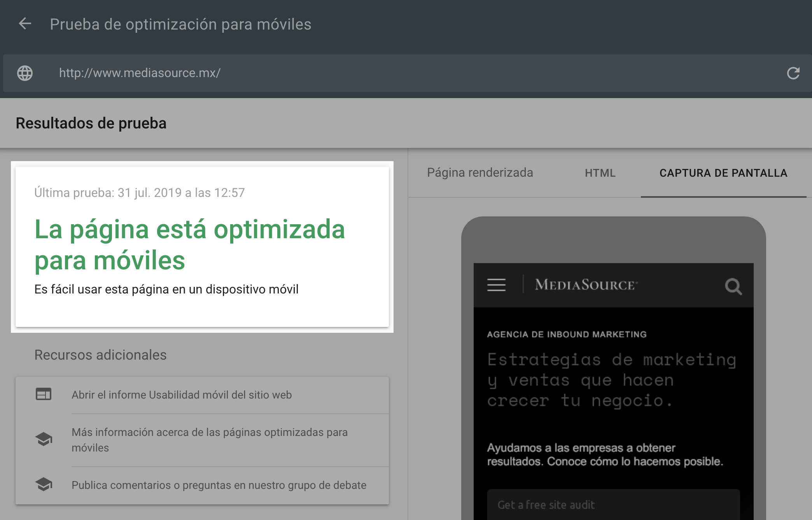Click the refresh/reload icon on the right
Viewport: 812px width, 520px height.
click(793, 73)
